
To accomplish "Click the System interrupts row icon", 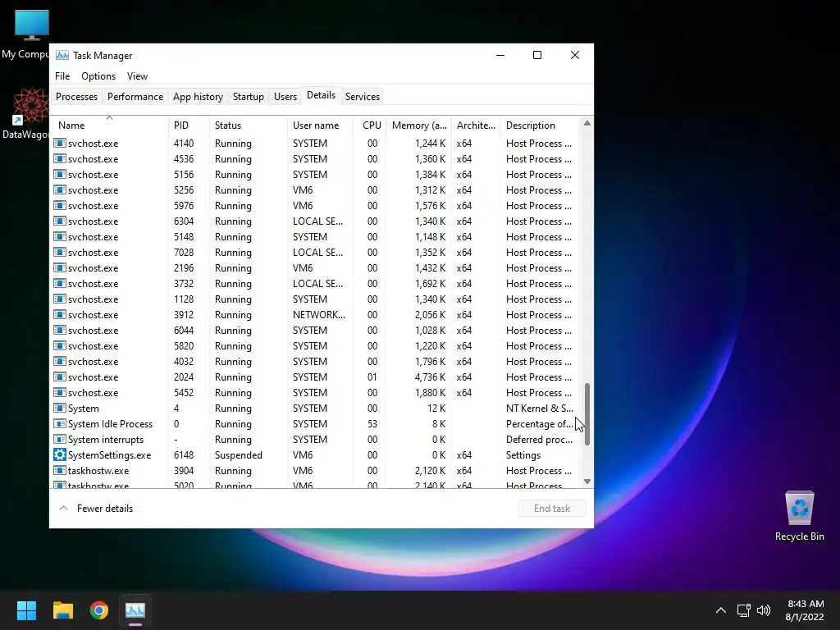I will point(59,440).
